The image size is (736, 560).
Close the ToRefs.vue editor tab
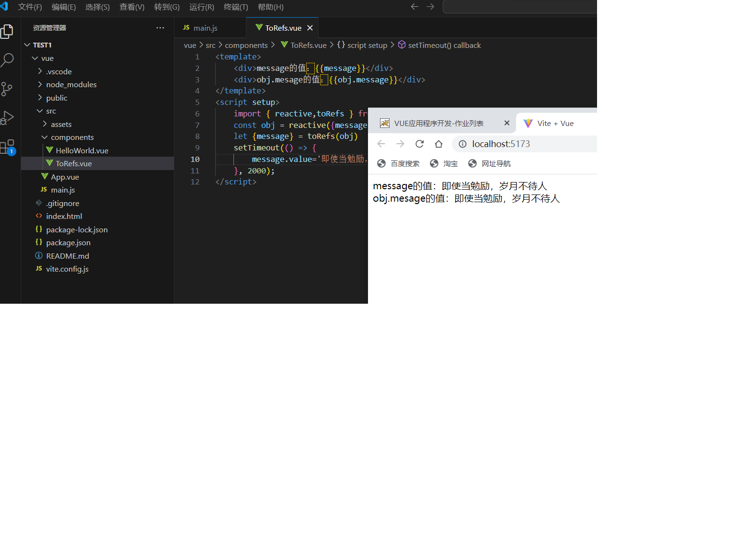(310, 28)
